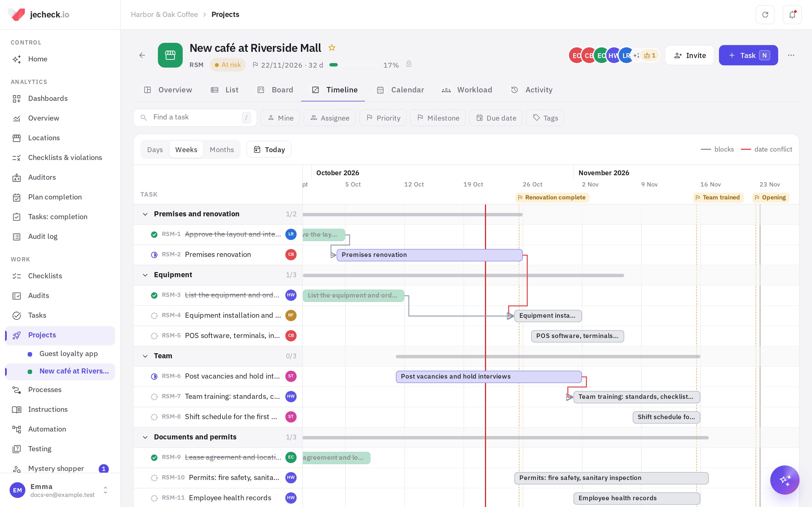812x507 pixels.
Task: Toggle status circle for RSM-4 Equipment installation
Action: [x=154, y=315]
